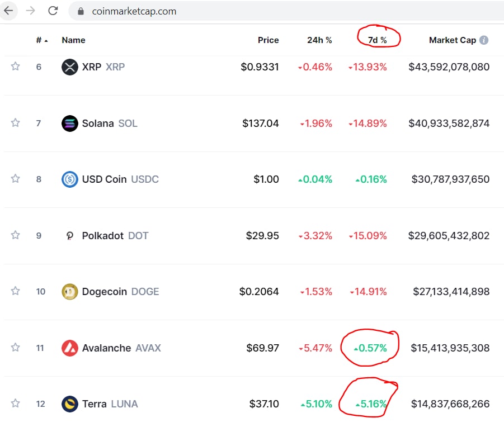
Task: Click Avalanche 7d change 0.57%
Action: [370, 348]
